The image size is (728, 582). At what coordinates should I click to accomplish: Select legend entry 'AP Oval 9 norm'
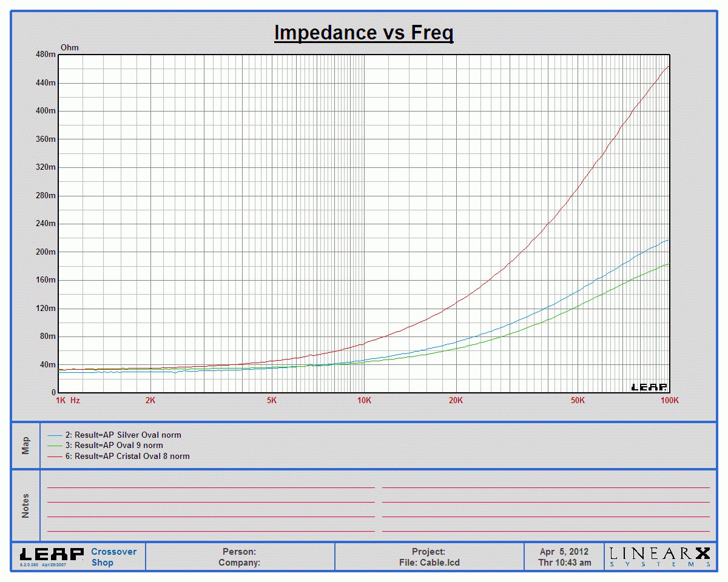point(114,446)
